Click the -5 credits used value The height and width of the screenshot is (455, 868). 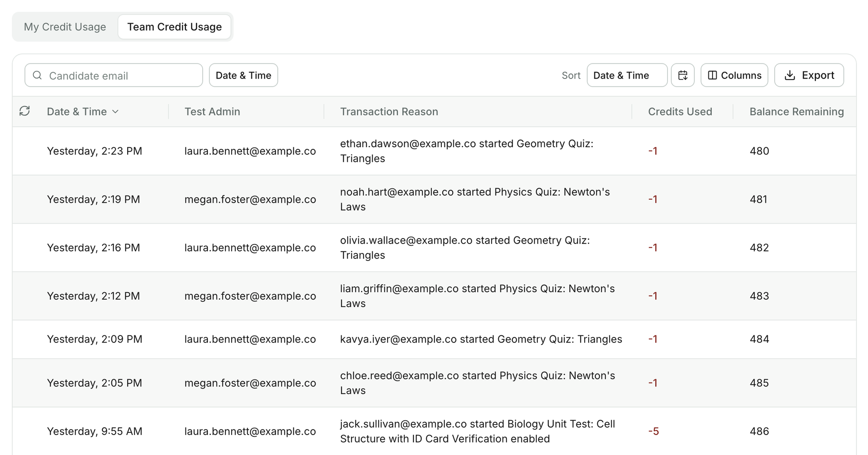(x=654, y=431)
